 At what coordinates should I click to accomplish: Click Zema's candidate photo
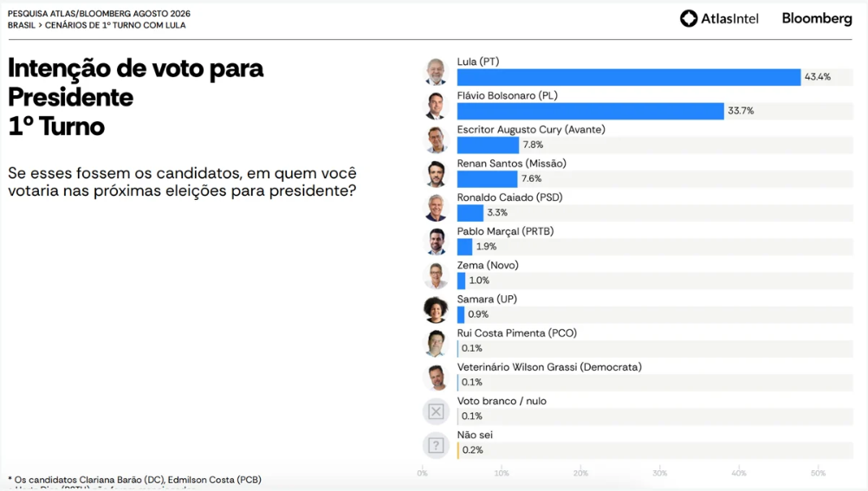437,275
